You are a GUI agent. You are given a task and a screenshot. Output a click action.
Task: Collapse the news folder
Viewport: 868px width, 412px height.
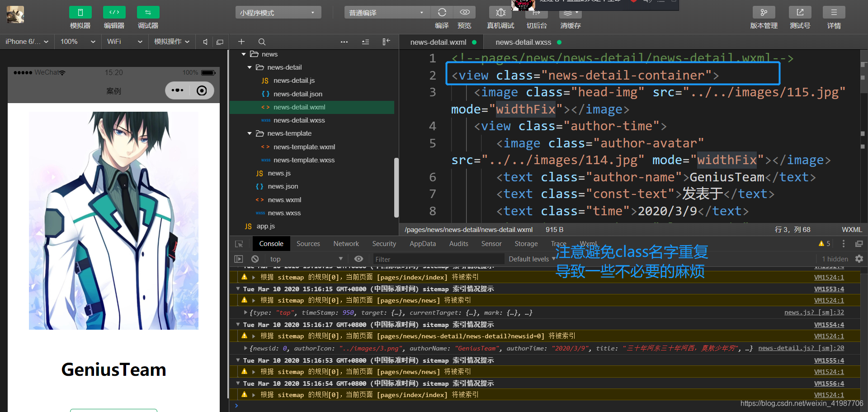(244, 54)
